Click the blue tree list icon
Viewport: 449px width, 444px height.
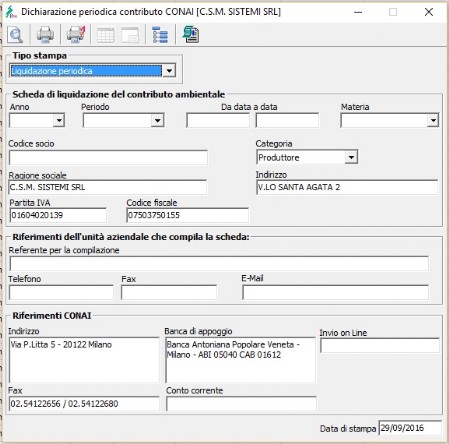(160, 35)
